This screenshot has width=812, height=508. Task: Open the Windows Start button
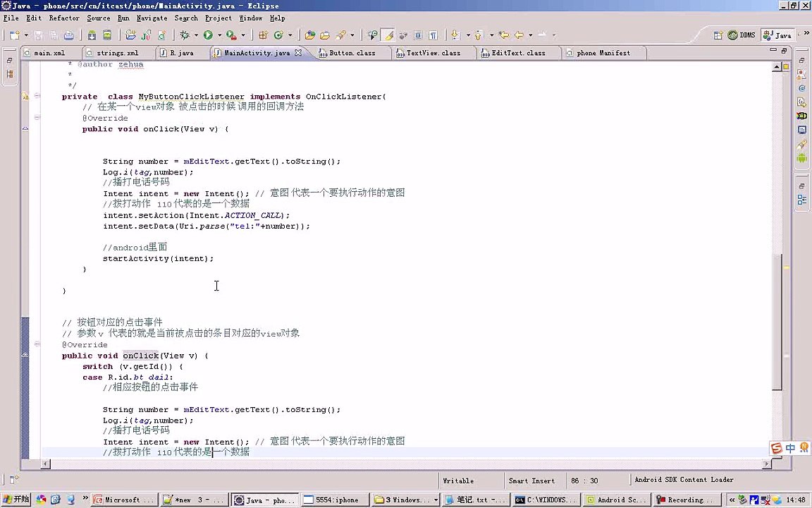(x=16, y=500)
